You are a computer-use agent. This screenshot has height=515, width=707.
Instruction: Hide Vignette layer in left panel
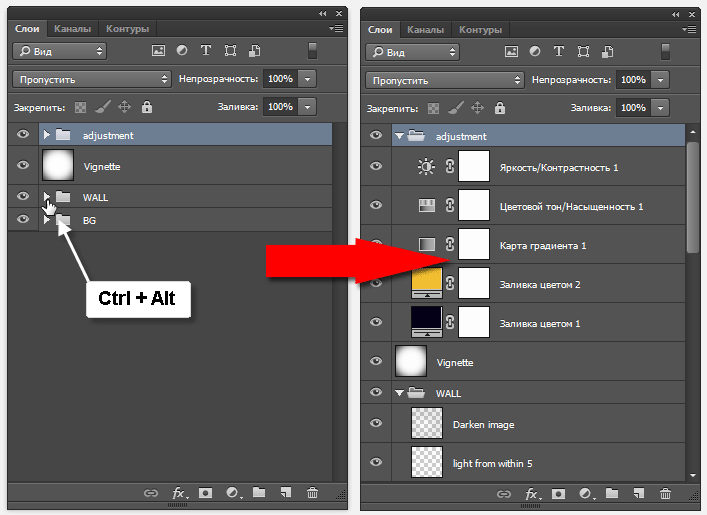[x=23, y=165]
